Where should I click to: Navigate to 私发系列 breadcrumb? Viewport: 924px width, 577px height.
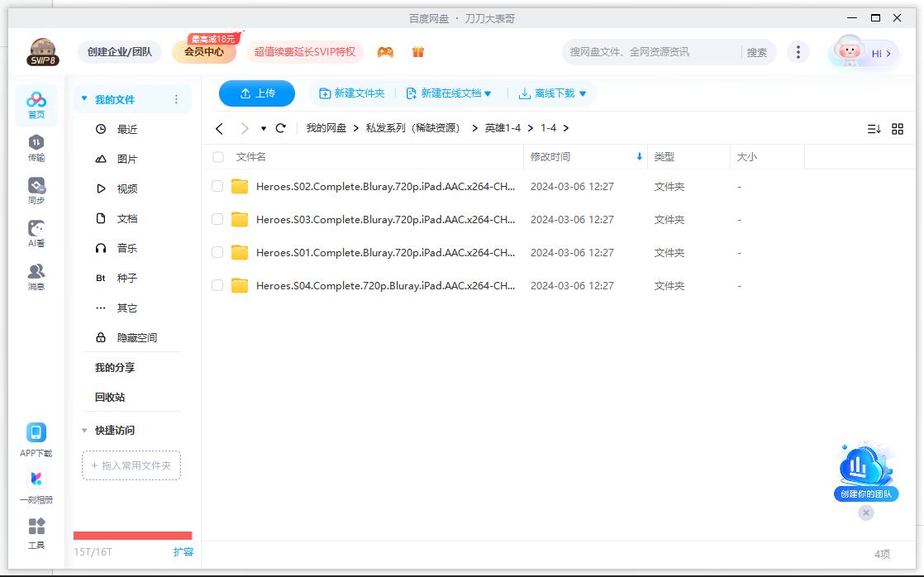tap(412, 128)
